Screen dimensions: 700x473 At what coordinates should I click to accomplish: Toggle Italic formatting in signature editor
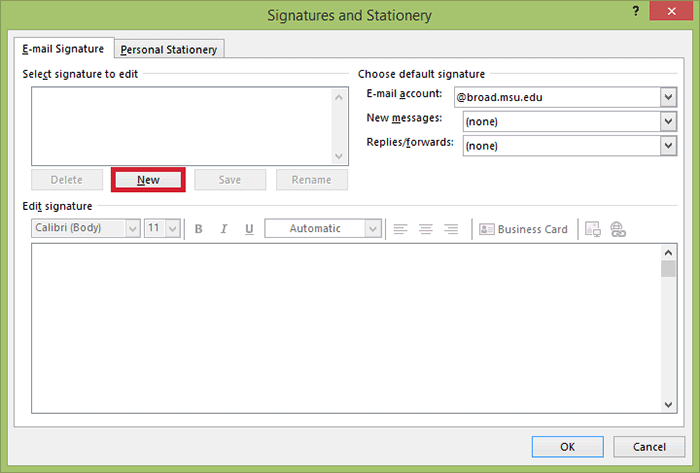[224, 229]
